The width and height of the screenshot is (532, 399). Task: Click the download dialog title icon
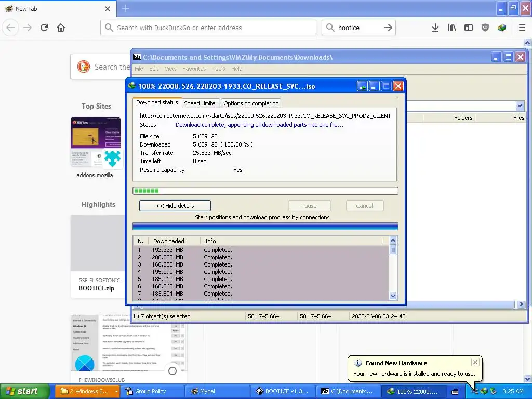click(x=131, y=86)
